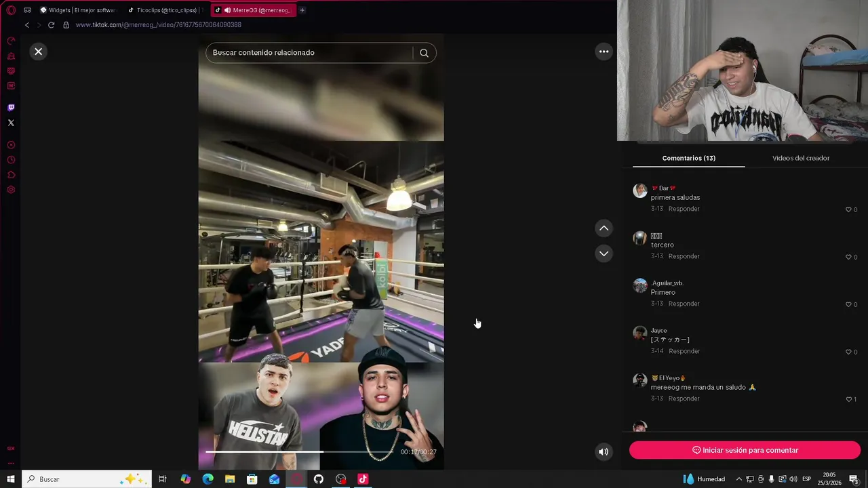Like the 'Primero' comment heart

click(848, 304)
